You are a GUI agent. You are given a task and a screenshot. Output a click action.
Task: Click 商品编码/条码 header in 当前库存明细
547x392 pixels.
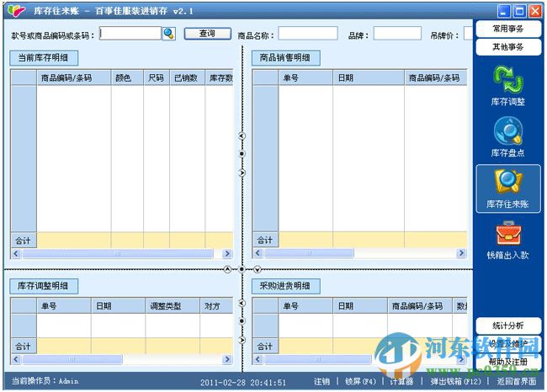click(x=74, y=77)
